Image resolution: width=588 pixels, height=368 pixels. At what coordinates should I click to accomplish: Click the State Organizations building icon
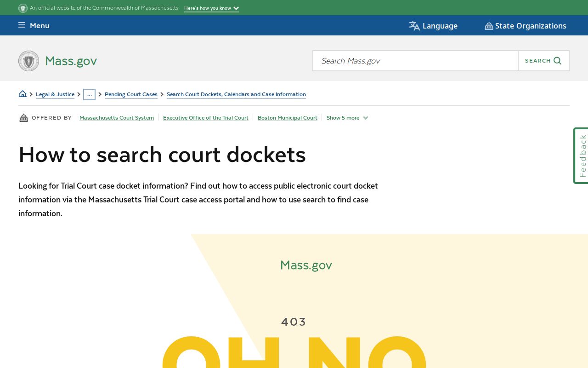[489, 26]
